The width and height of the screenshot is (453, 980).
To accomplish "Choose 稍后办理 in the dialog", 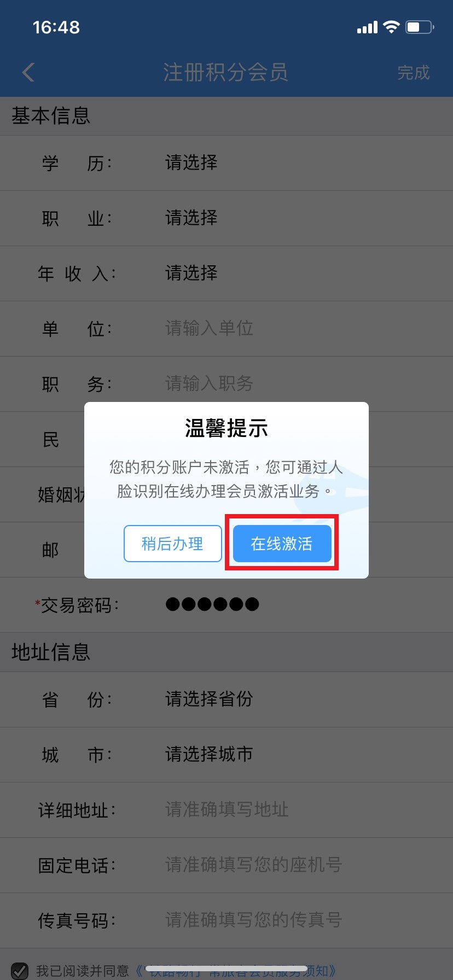I will pyautogui.click(x=172, y=544).
